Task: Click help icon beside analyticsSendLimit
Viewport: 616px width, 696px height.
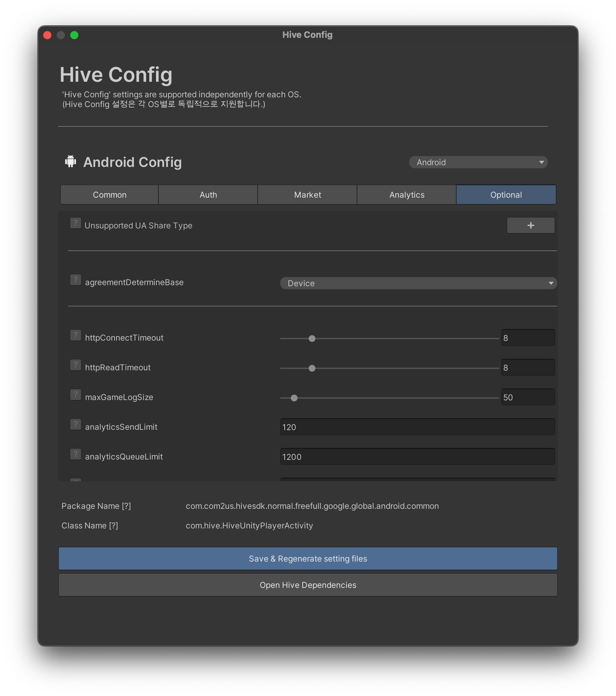Action: 75,424
